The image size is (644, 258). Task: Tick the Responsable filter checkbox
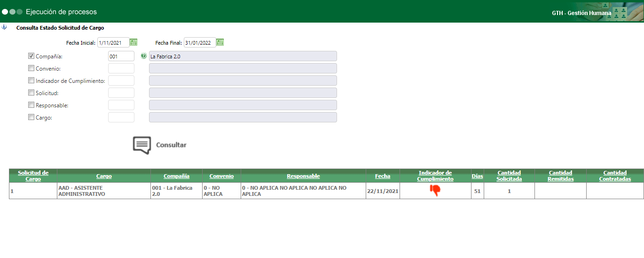coord(31,105)
